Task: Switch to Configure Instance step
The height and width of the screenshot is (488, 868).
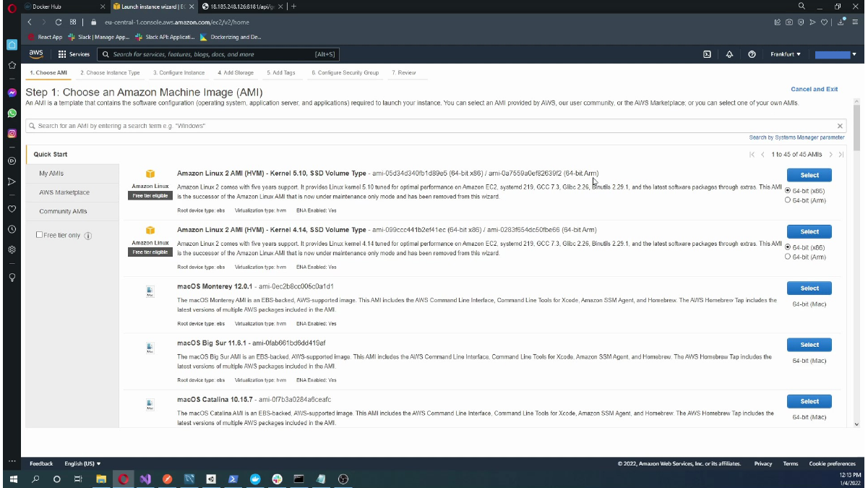Action: tap(179, 73)
